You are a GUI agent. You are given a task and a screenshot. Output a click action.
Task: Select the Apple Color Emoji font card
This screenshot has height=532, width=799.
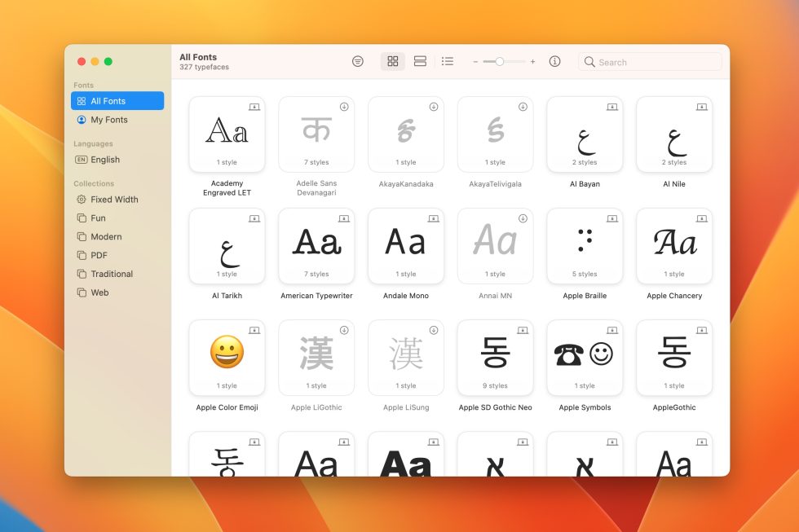point(227,358)
